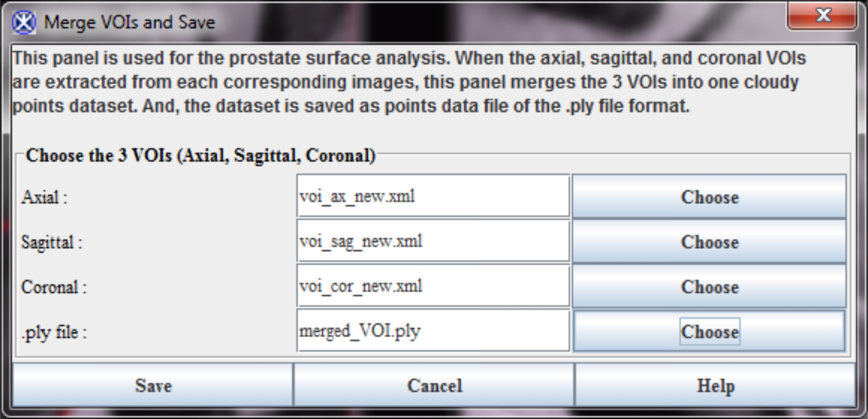Open Help for this panel
Image resolution: width=868 pixels, height=419 pixels.
click(715, 385)
